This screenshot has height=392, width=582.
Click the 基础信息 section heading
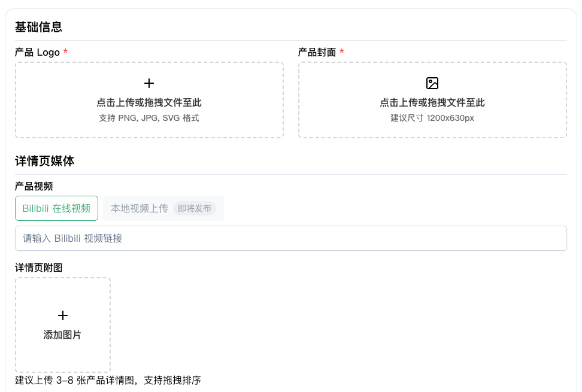pos(39,27)
